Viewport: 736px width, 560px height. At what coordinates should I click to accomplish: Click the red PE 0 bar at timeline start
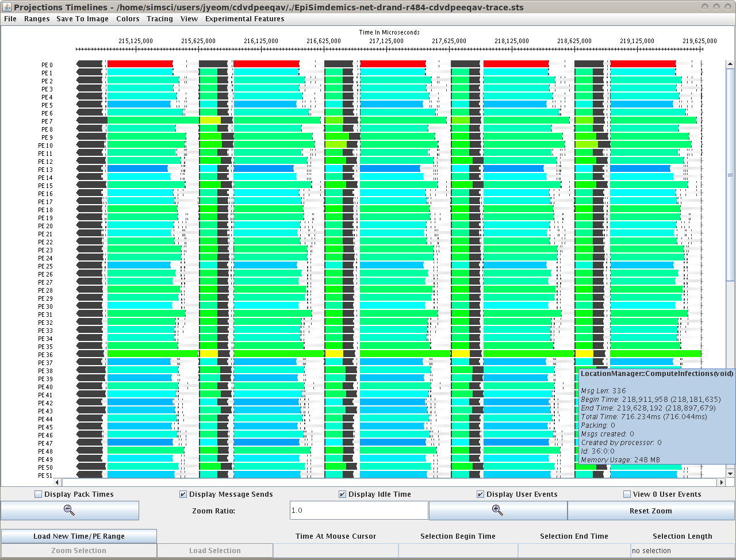[140, 64]
